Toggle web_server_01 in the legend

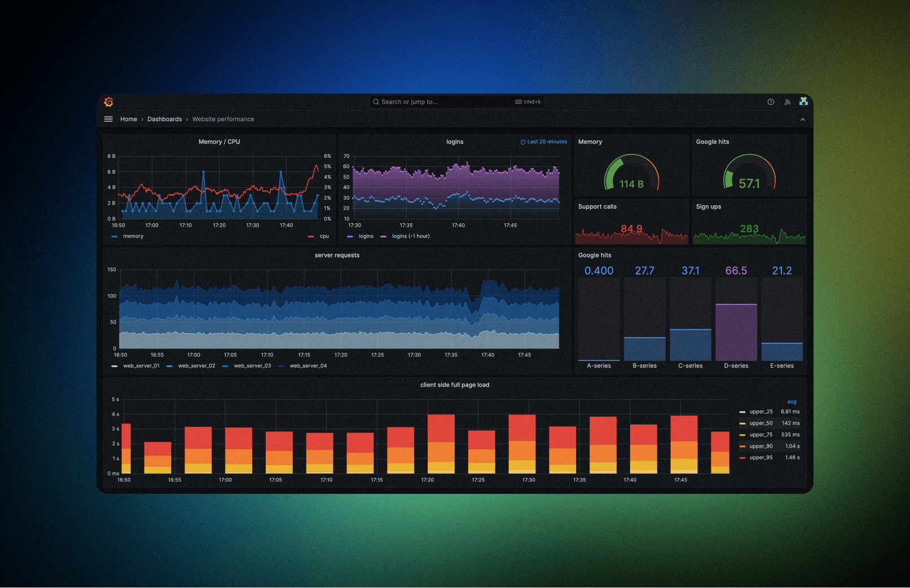point(141,366)
